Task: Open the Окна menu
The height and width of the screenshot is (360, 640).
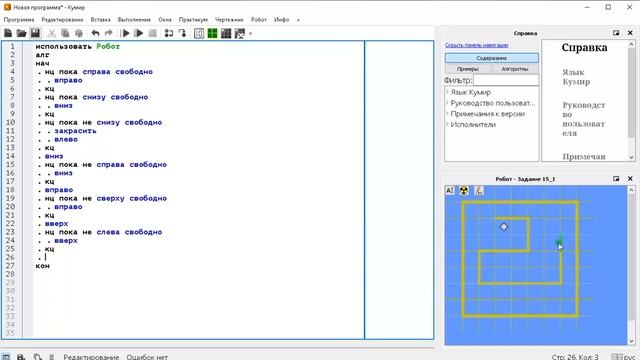Action: click(165, 20)
